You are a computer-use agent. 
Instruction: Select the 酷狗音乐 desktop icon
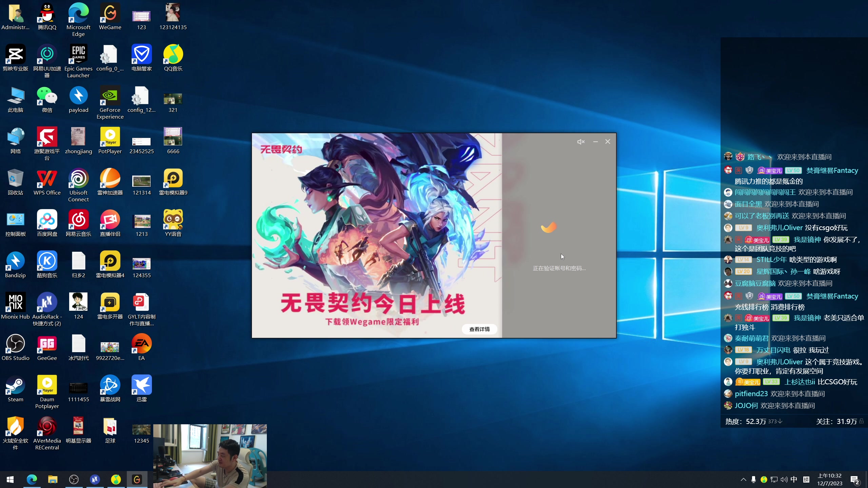tap(47, 265)
